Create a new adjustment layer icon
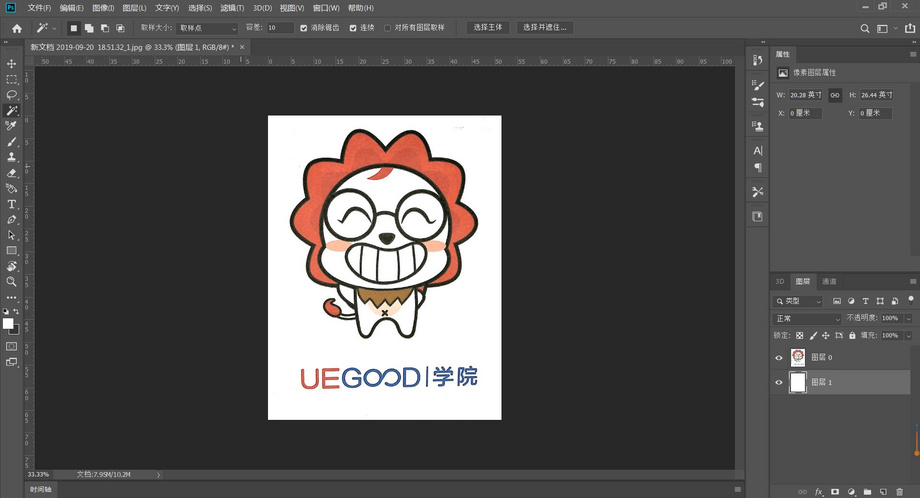The height and width of the screenshot is (498, 920). pos(851,492)
